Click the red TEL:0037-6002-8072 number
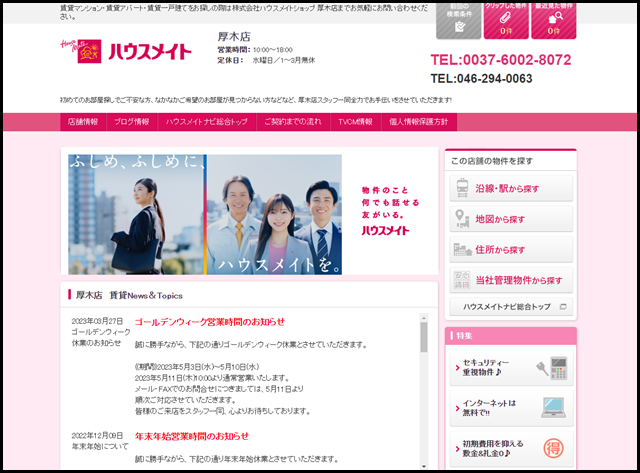640x473 pixels. click(501, 60)
